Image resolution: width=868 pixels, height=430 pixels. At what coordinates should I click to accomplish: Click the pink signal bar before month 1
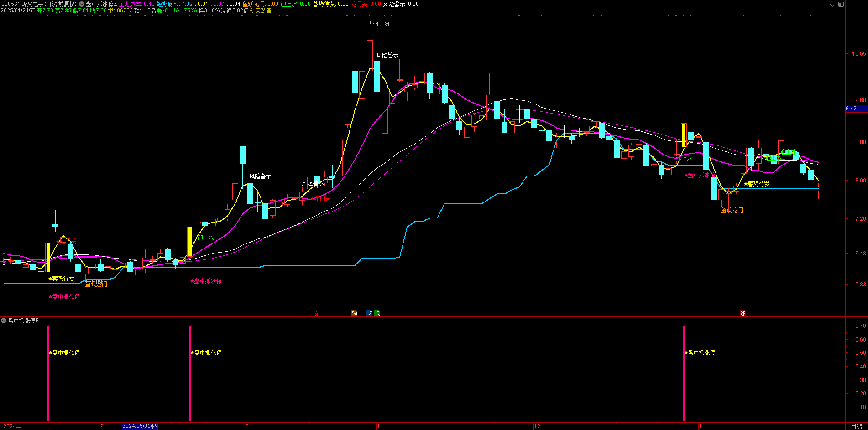point(684,373)
